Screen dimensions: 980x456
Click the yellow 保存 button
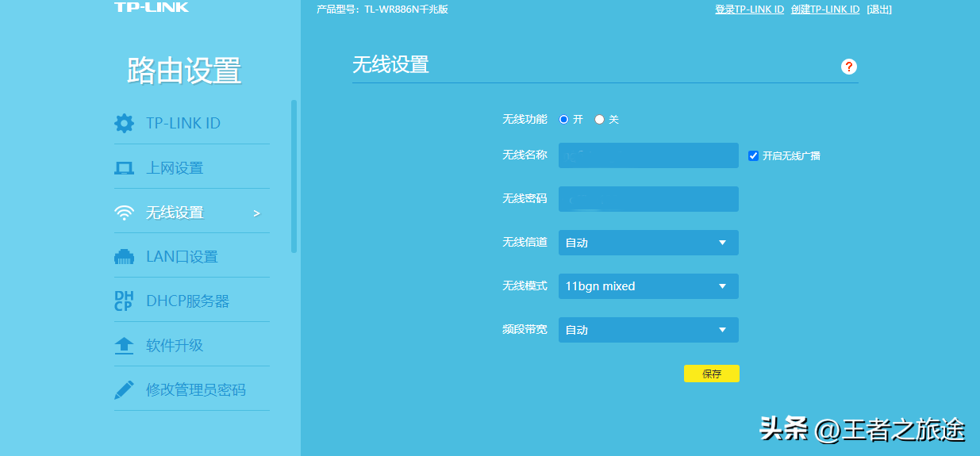[x=712, y=374]
